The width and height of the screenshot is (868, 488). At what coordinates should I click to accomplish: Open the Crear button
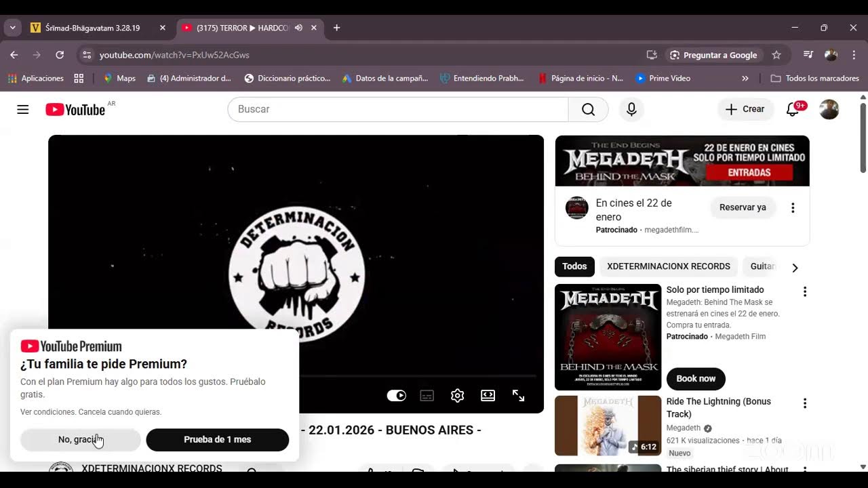tap(745, 109)
